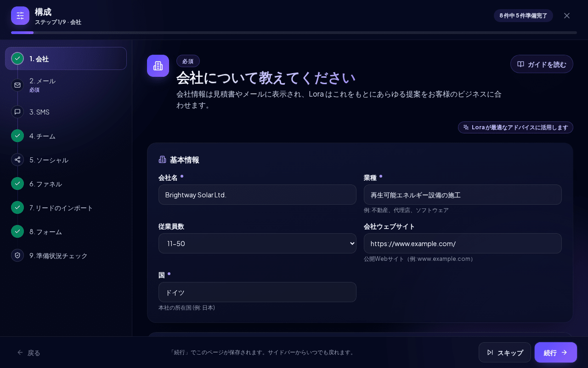Click the ステップ1/9 · 会社 subtitle text
Screen dimensions: 588x368
tap(58, 22)
